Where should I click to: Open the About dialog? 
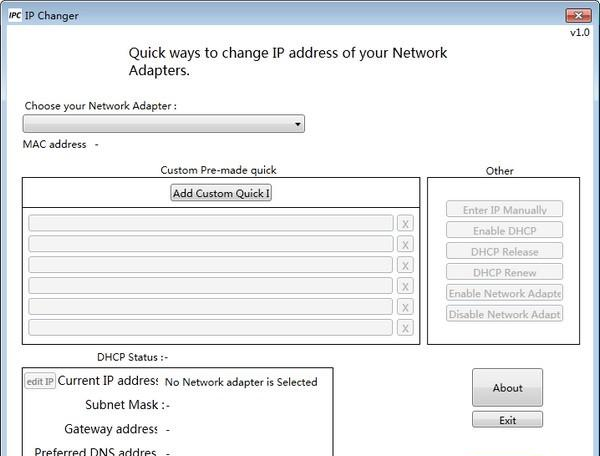coord(507,388)
